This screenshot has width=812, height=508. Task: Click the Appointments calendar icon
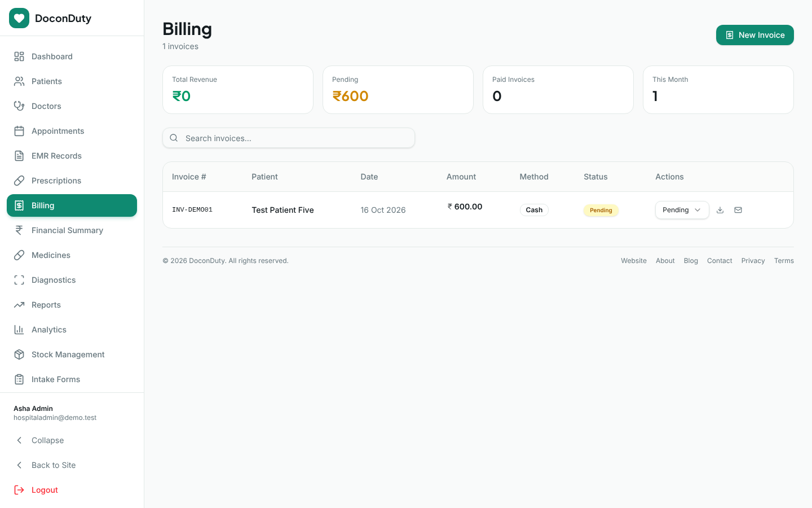(x=19, y=131)
